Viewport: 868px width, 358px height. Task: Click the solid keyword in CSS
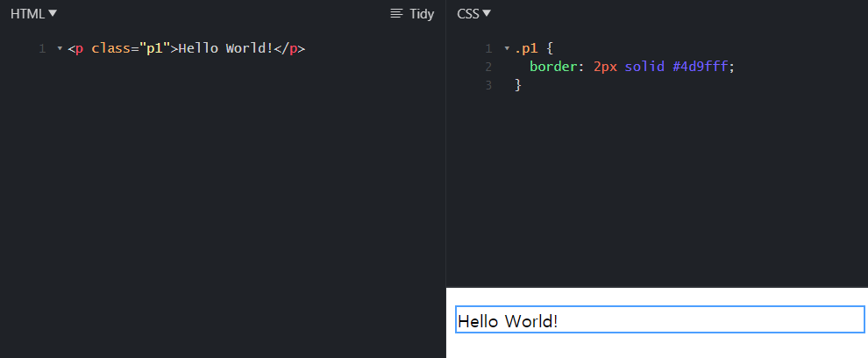[644, 67]
